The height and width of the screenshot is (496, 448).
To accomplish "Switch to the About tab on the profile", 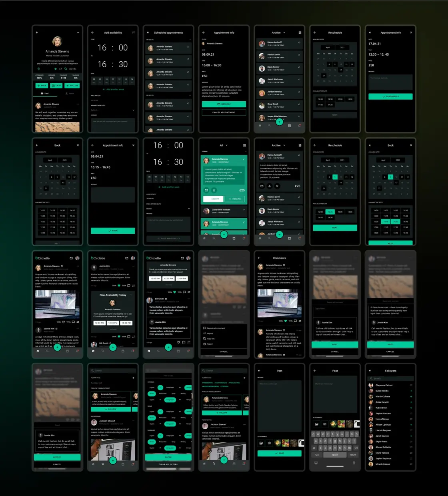I will pyautogui.click(x=70, y=93).
